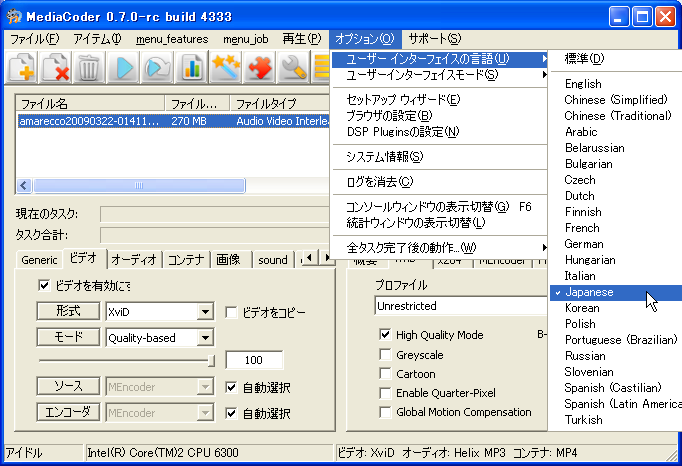The image size is (682, 466).
Task: Open the XviD format dropdown
Action: pos(205,312)
